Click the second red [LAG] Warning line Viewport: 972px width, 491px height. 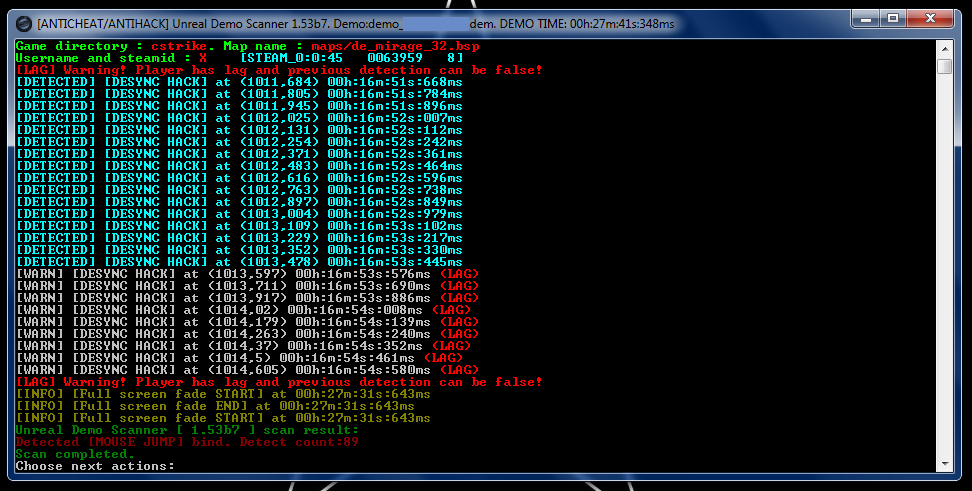pos(279,382)
